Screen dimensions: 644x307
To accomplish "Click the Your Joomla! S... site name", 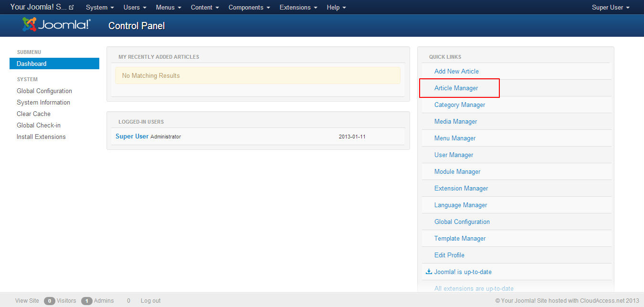I will coord(39,7).
